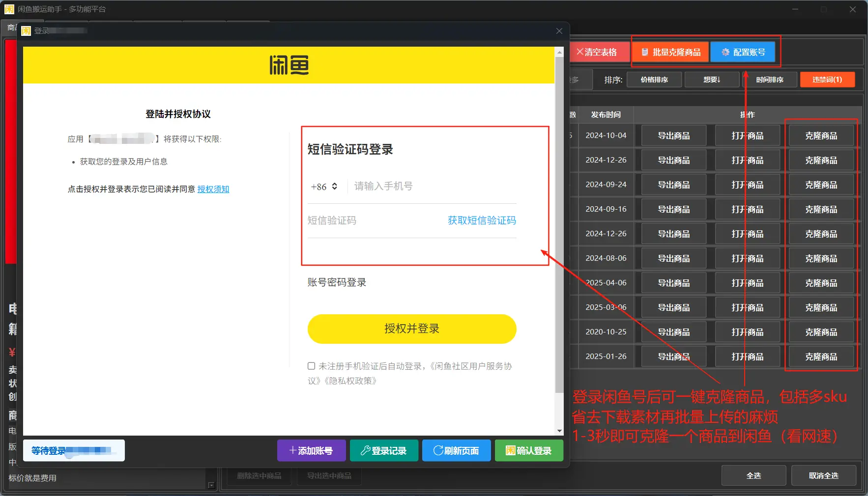
Task: Click the 违禁词(1) button
Action: click(827, 80)
